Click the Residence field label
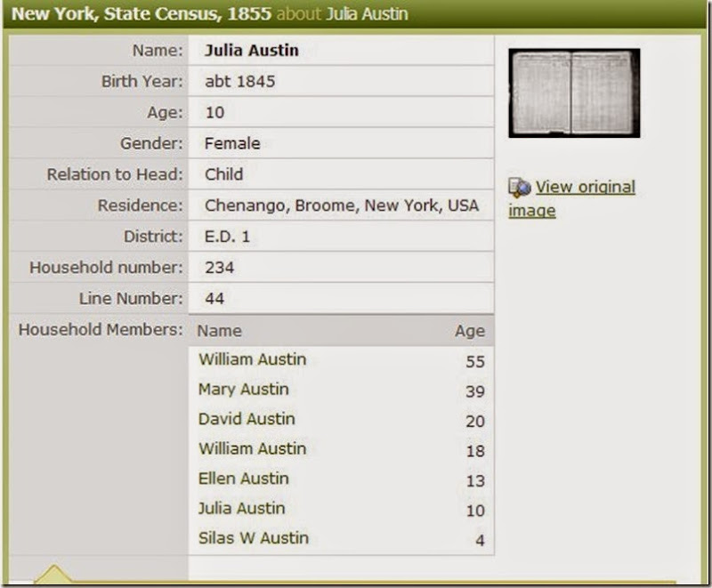Viewport: 712px width, 588px height. tap(141, 205)
